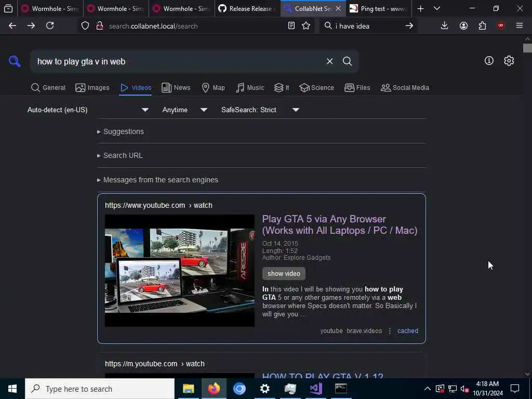The height and width of the screenshot is (399, 532).
Task: Switch to the first Wormhole tab
Action: point(50,8)
